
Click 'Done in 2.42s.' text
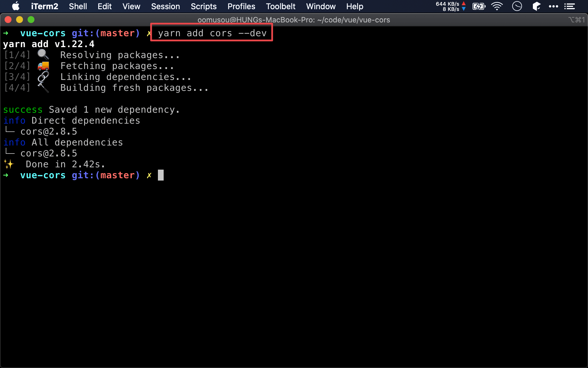click(65, 164)
